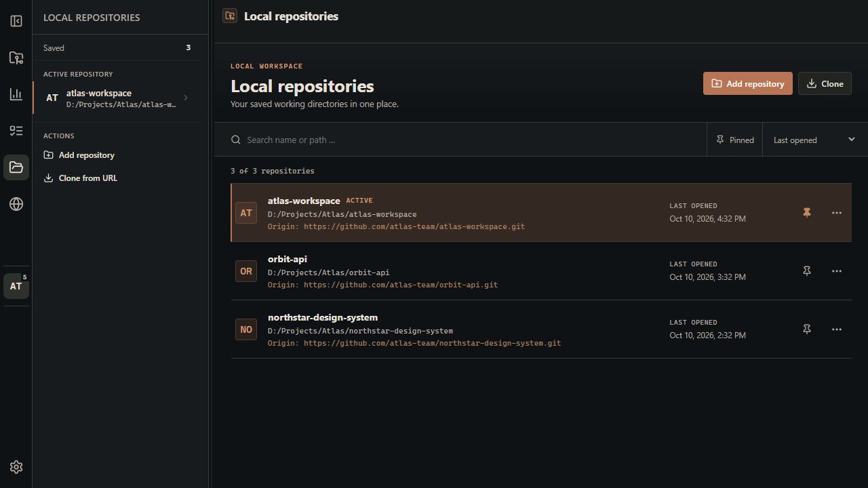Click path D:/Projects/Atlas/orbit-api
This screenshot has width=868, height=488.
point(329,272)
